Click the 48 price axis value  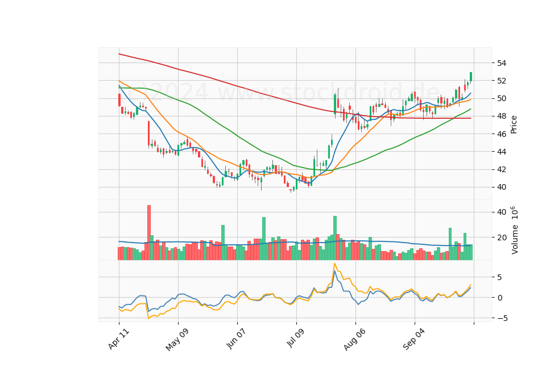(x=502, y=116)
